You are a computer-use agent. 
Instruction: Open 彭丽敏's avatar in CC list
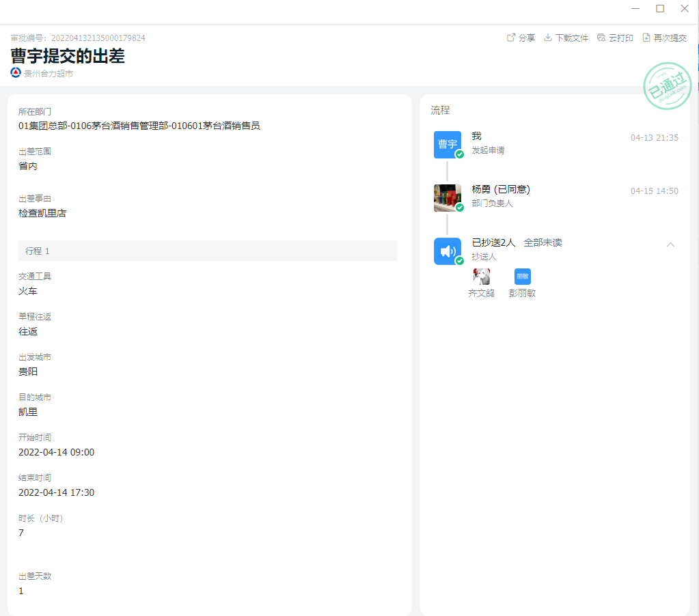522,277
